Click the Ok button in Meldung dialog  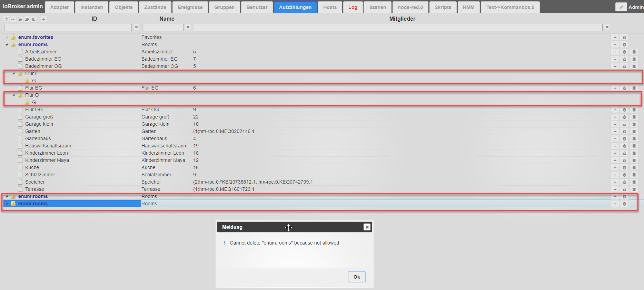pyautogui.click(x=357, y=277)
